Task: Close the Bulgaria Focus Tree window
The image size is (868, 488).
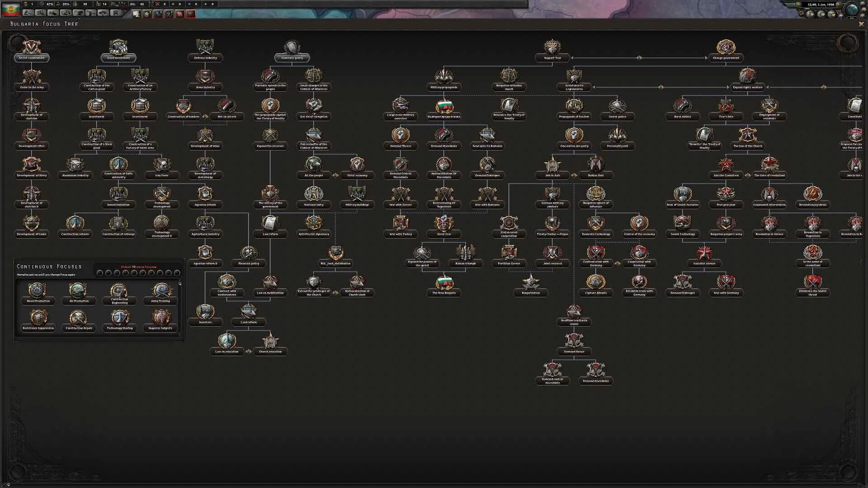Action: coord(861,24)
